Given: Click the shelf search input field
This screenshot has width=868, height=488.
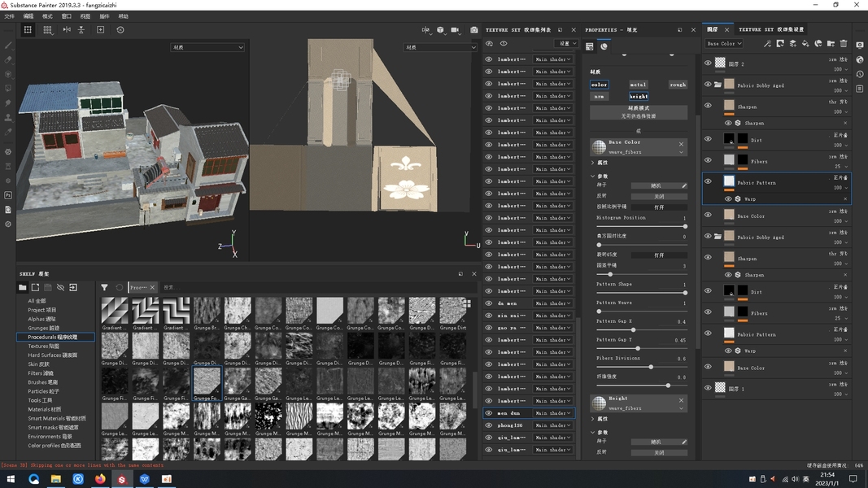Looking at the screenshot, I should pyautogui.click(x=318, y=287).
